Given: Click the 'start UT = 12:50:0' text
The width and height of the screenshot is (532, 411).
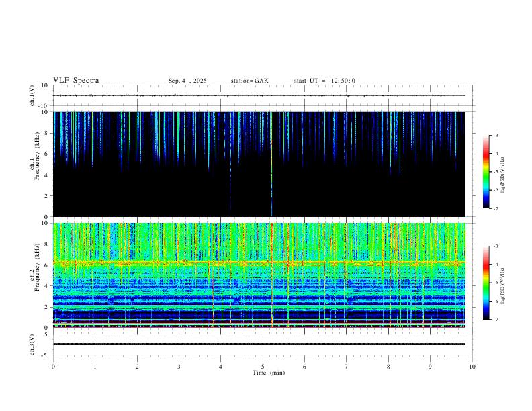Looking at the screenshot, I should pos(324,81).
